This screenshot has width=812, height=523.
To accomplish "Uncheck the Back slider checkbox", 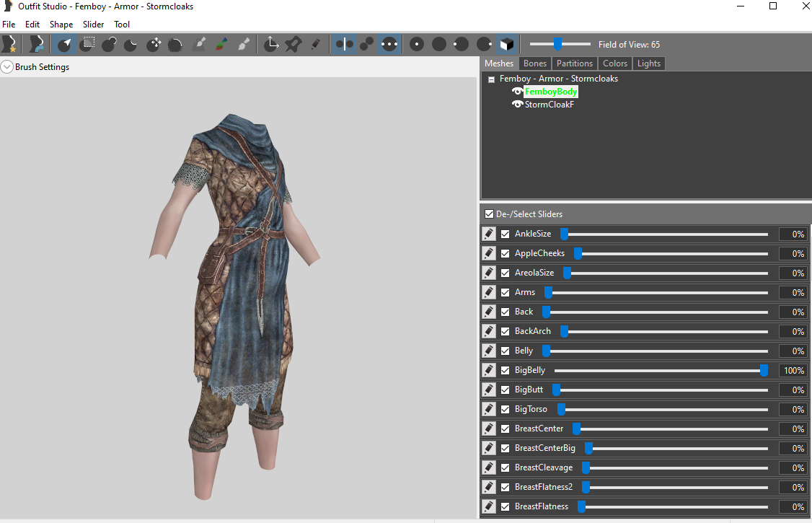I will point(506,312).
